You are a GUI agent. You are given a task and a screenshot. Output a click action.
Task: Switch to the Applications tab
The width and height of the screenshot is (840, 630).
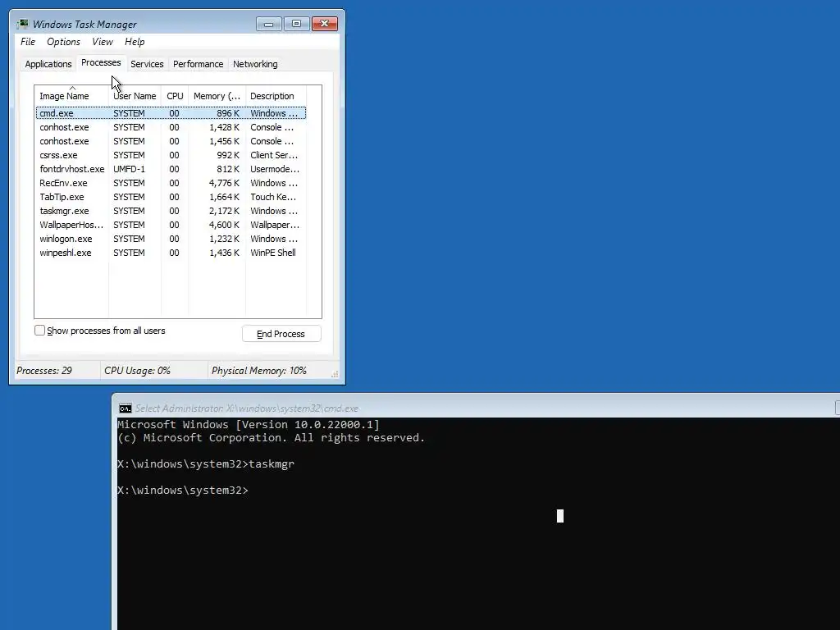[x=48, y=64]
